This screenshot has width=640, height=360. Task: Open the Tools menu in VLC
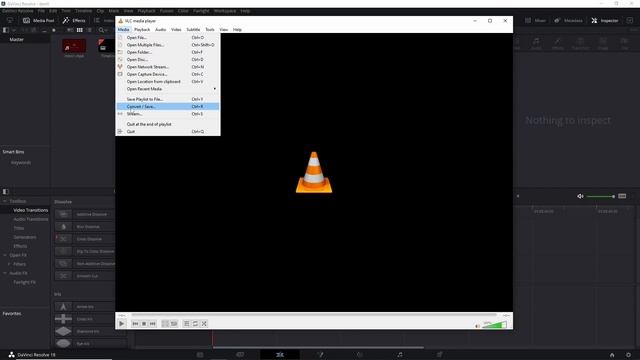[210, 29]
